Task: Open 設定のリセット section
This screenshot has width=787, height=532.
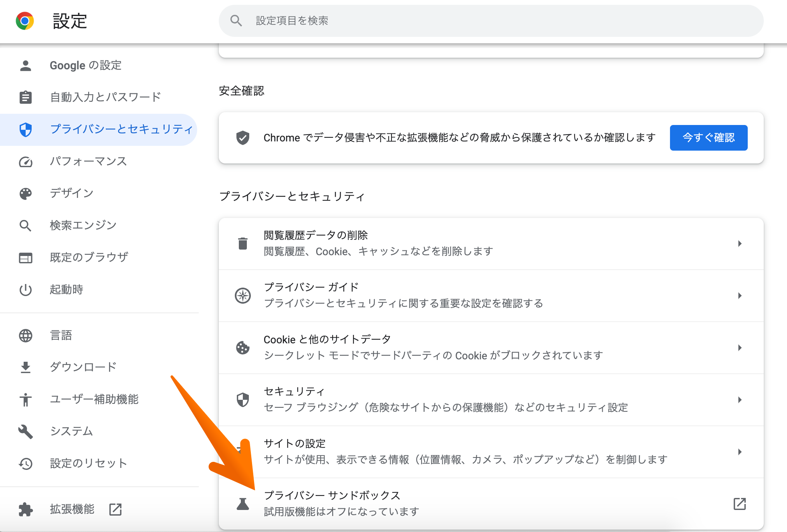Action: [99, 463]
